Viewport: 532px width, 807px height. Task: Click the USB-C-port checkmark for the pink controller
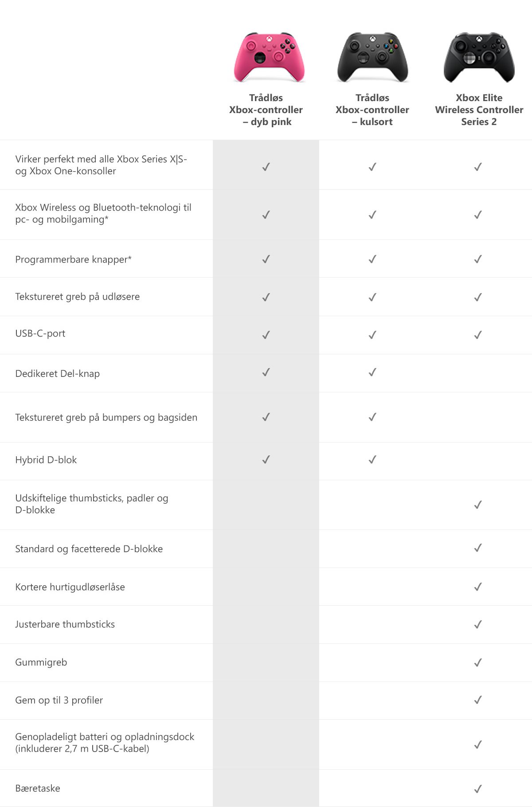[266, 335]
